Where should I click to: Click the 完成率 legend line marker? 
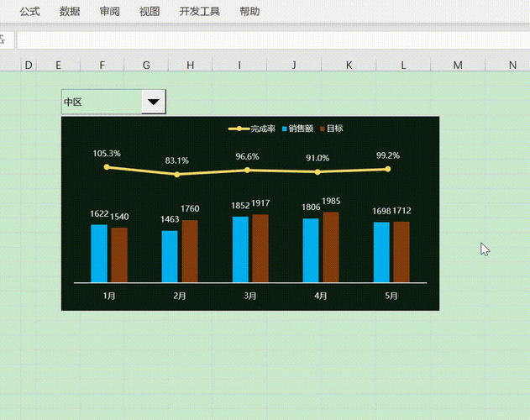point(239,129)
